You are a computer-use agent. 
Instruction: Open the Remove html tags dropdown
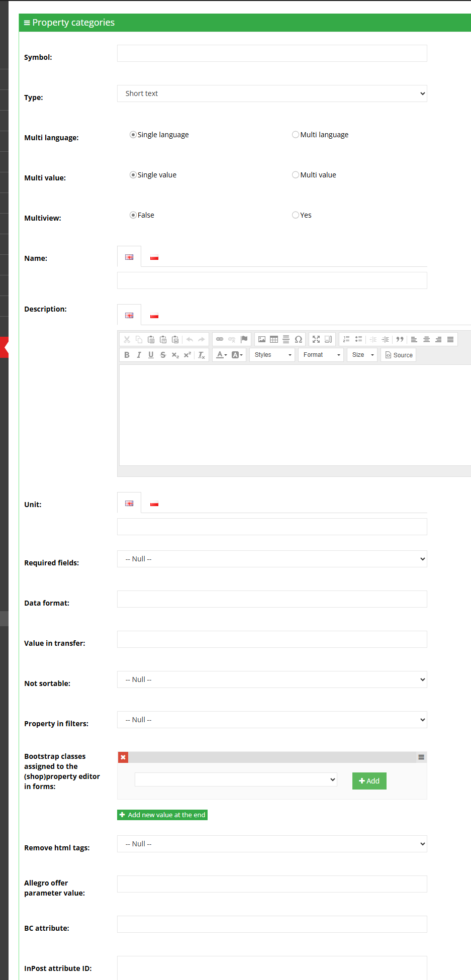[x=272, y=844]
